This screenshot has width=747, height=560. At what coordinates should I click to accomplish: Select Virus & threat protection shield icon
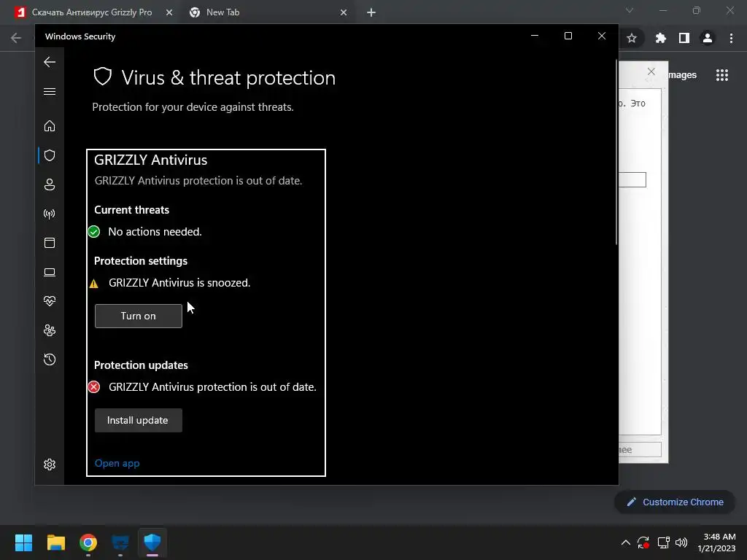click(50, 155)
